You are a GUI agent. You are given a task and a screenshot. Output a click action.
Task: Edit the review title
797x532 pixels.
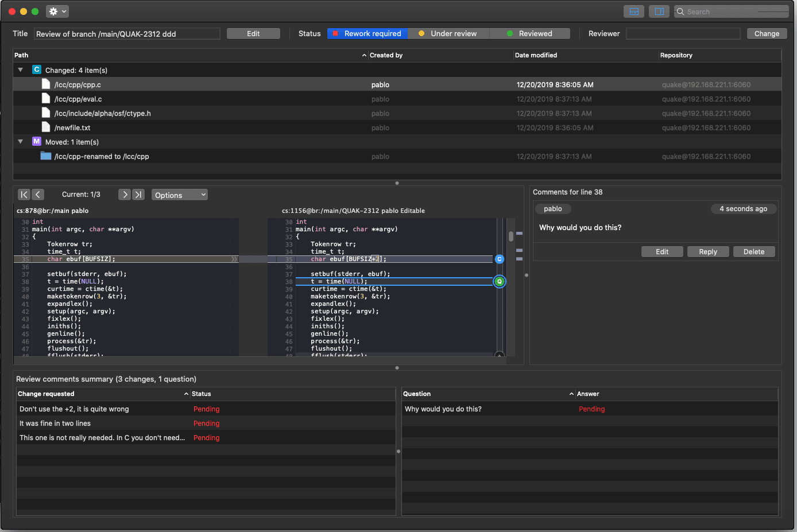(x=253, y=33)
